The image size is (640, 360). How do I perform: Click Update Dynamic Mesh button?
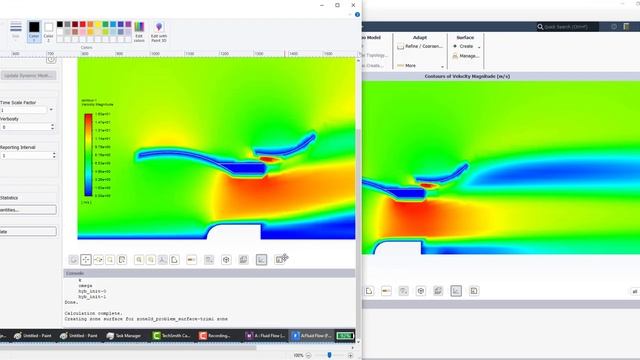pos(28,76)
